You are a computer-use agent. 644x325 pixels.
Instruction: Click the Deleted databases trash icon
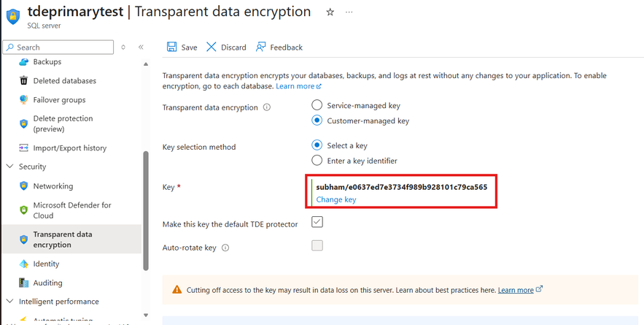(x=24, y=81)
